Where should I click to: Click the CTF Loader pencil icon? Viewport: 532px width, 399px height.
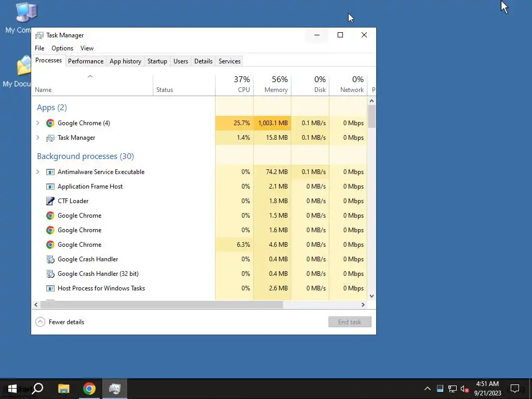pos(50,201)
